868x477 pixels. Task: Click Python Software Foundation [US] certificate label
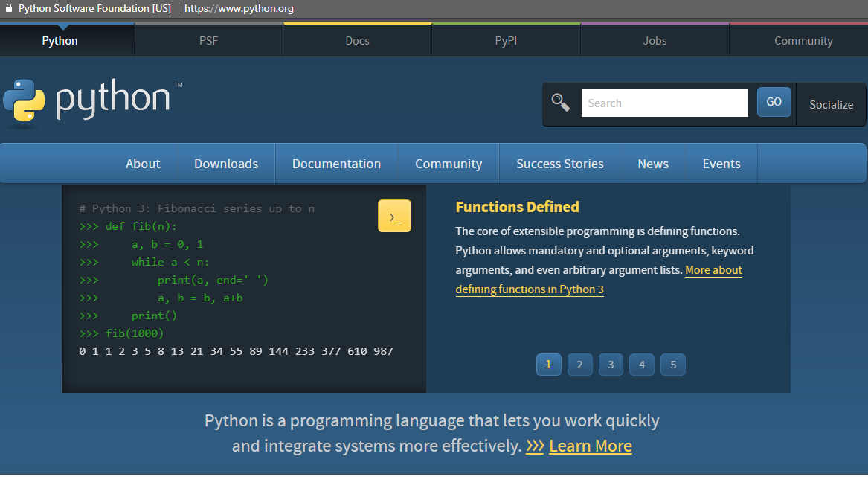pyautogui.click(x=94, y=8)
